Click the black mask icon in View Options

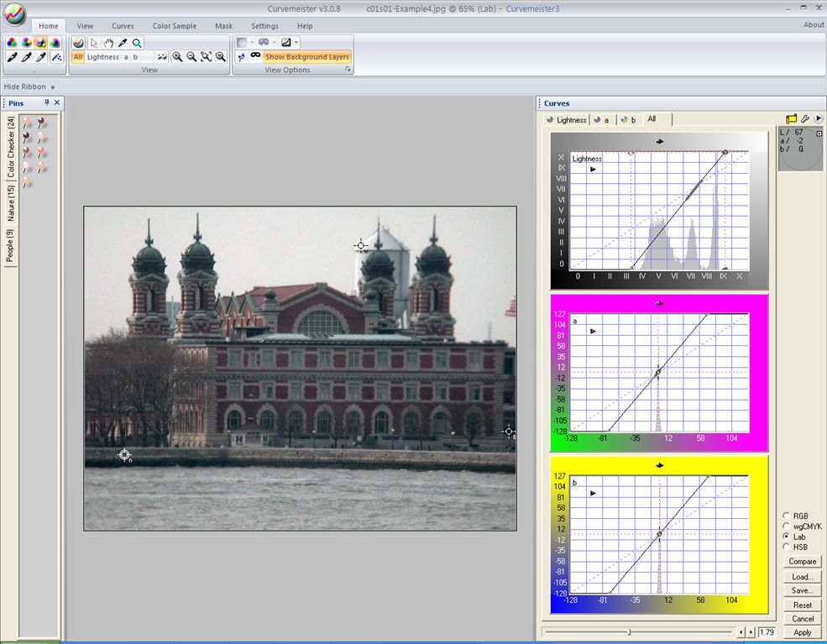point(256,55)
